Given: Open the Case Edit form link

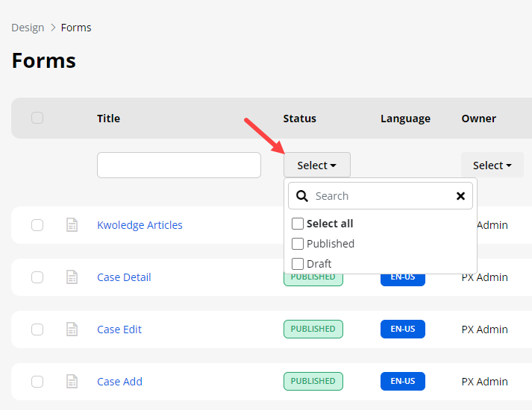Looking at the screenshot, I should [x=119, y=329].
